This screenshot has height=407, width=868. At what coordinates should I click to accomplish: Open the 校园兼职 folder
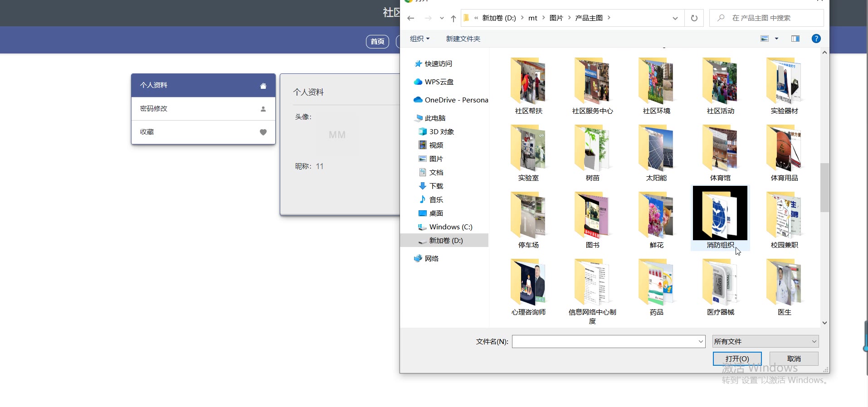click(x=784, y=220)
